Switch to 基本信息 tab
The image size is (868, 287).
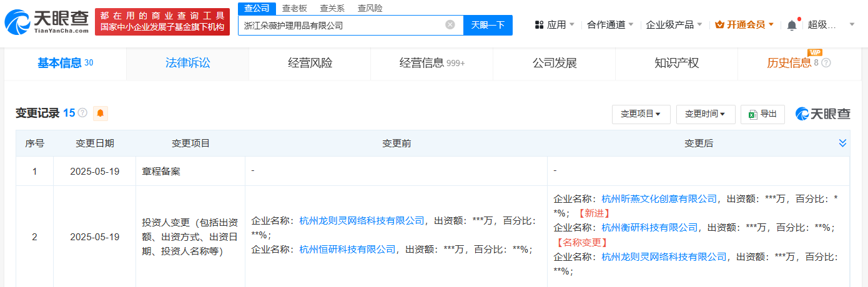65,63
